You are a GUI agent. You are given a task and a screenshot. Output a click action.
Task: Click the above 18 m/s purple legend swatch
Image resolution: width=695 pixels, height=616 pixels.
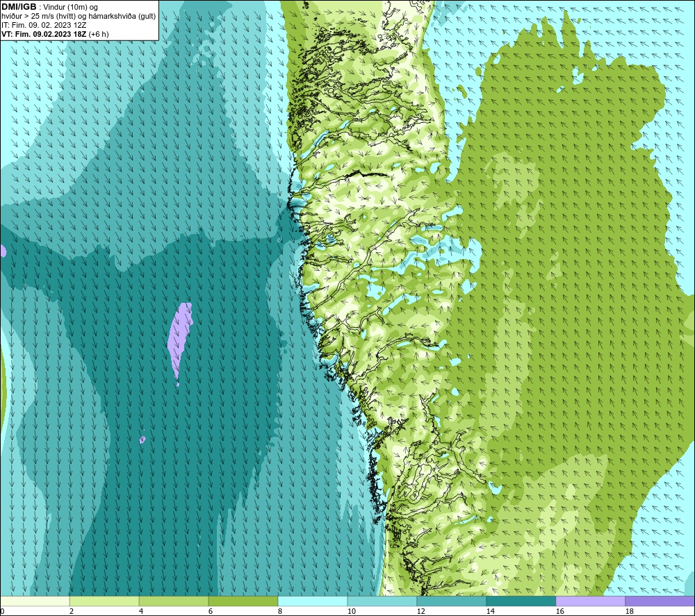coord(660,601)
